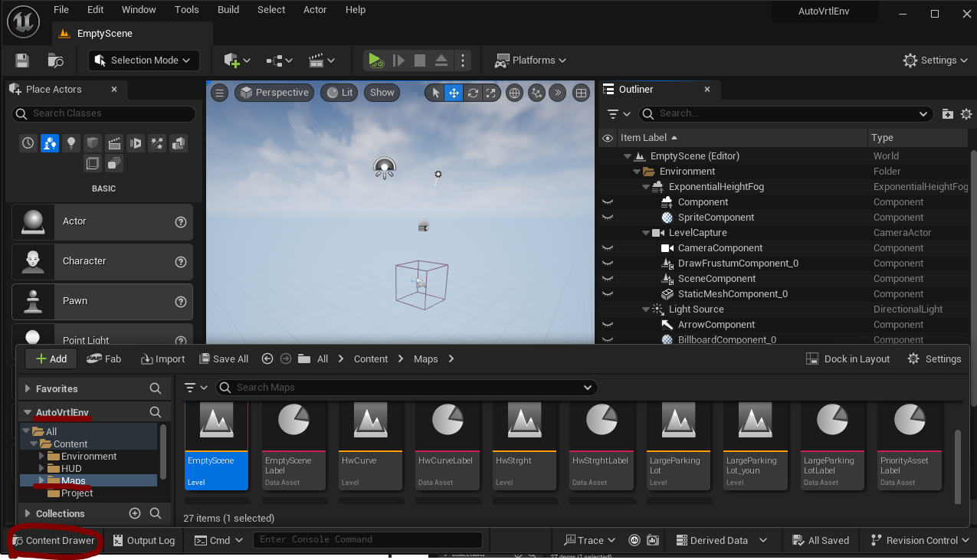
Task: Open the Selection Mode dropdown
Action: click(144, 61)
